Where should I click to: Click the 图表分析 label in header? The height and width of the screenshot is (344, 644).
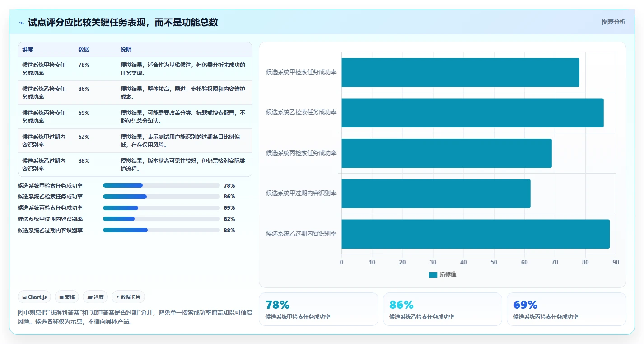(x=613, y=22)
